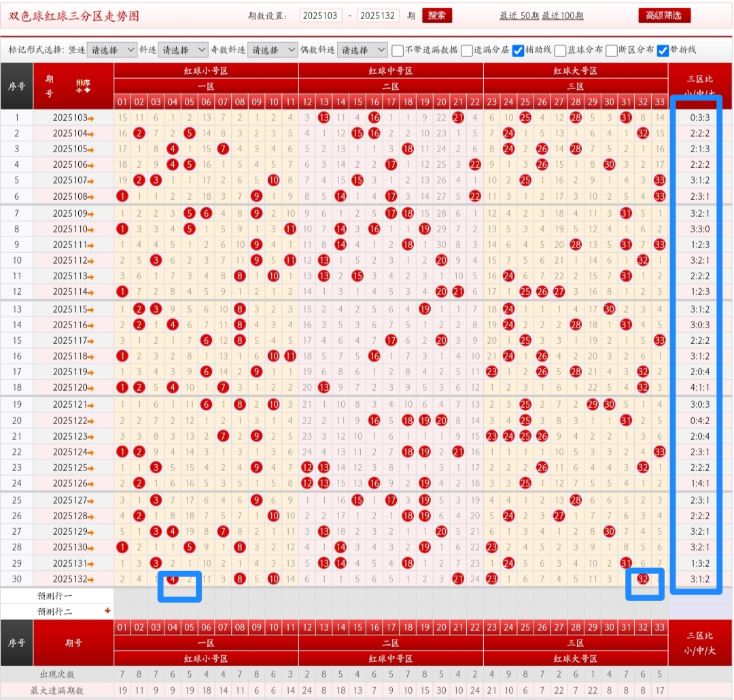Select the 红球大号区 header at top
Viewport: 734px width, 700px height.
coord(575,71)
